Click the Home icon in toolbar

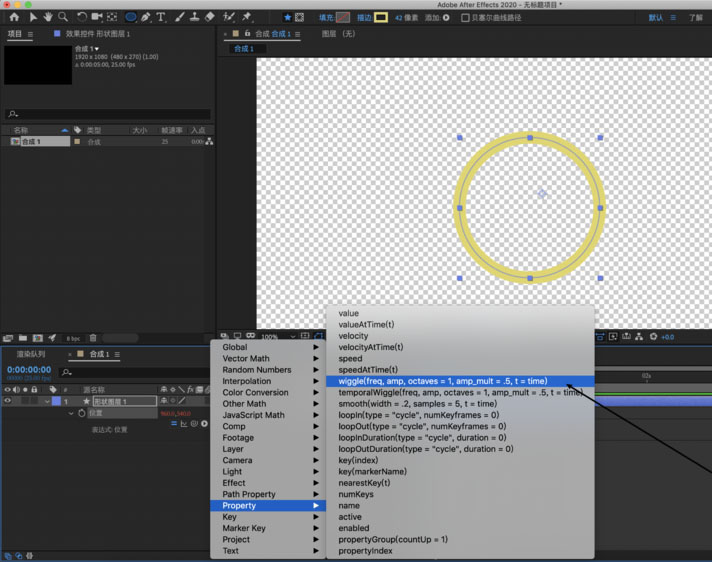(x=14, y=17)
